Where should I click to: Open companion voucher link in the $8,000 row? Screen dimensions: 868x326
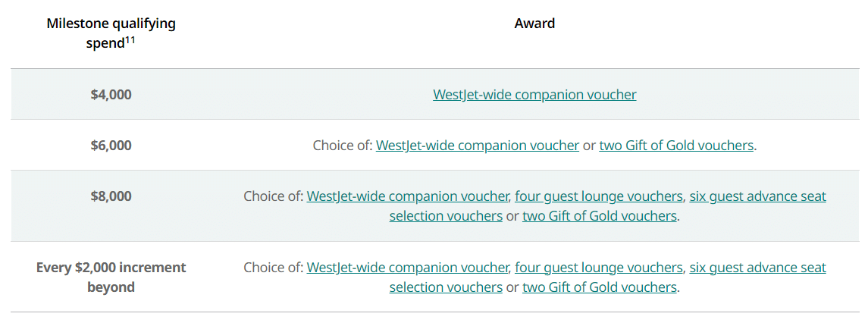point(407,196)
